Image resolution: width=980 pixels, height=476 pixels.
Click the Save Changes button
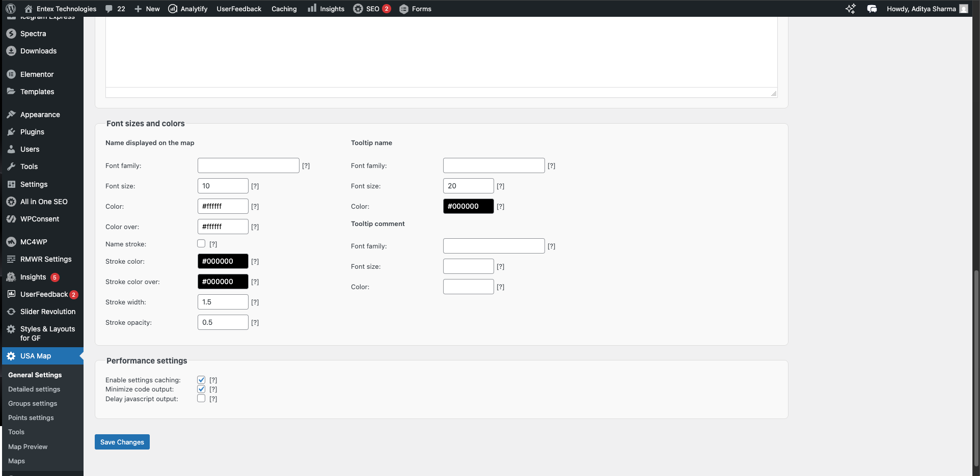click(122, 442)
